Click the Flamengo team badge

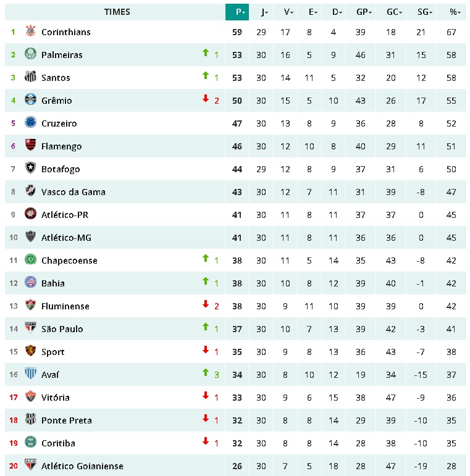click(30, 146)
